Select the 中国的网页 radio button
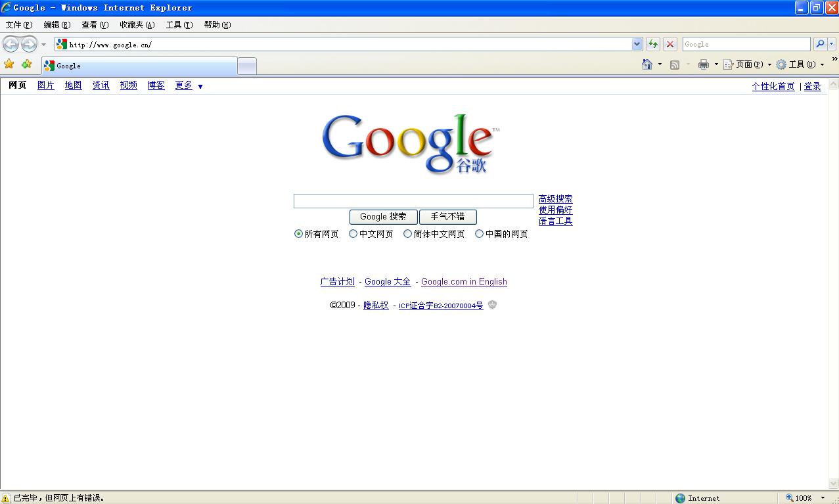The width and height of the screenshot is (839, 504). click(x=480, y=234)
